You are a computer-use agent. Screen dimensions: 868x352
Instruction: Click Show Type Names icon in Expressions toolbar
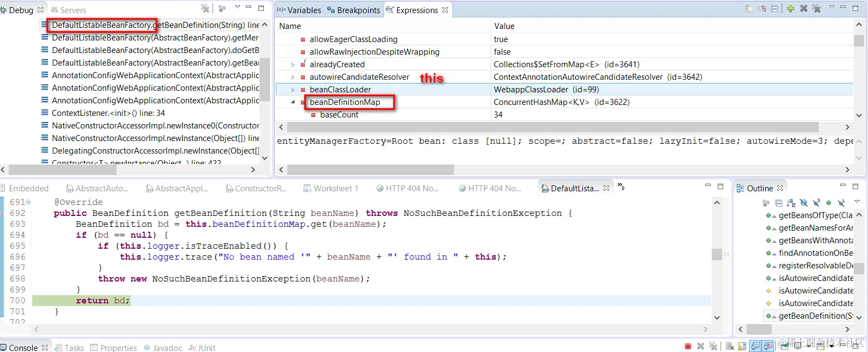[748, 9]
